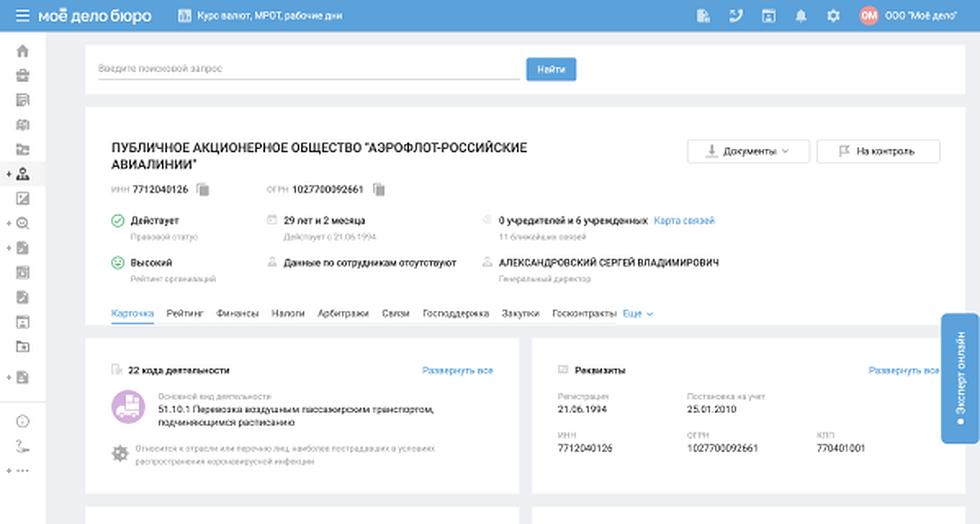Expand all activity codes with Развернуть все
Viewport: 980px width, 524px height.
tap(457, 370)
